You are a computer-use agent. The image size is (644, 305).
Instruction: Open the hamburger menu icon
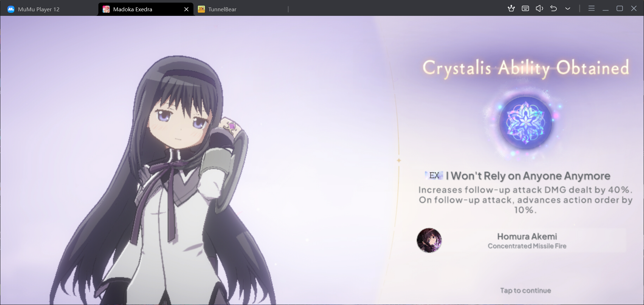[591, 8]
